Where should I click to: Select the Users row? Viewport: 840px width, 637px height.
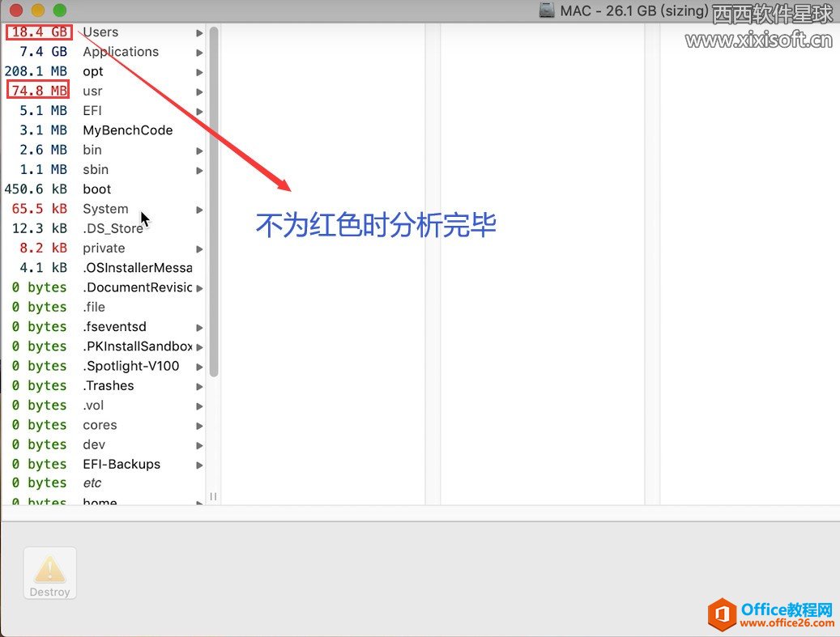tap(104, 32)
